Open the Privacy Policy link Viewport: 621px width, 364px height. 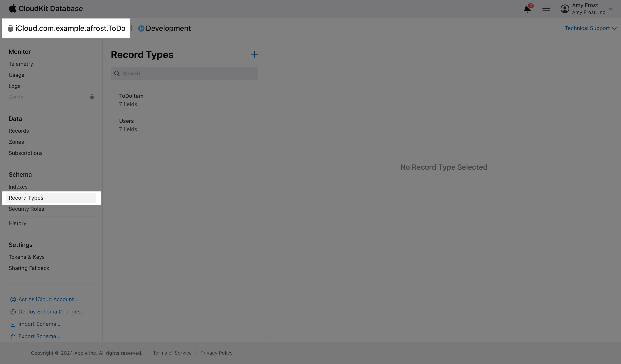[x=216, y=353]
